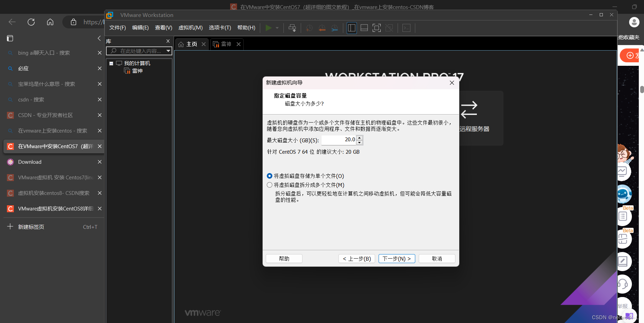
Task: Click the revert to snapshot icon
Action: coord(322,28)
